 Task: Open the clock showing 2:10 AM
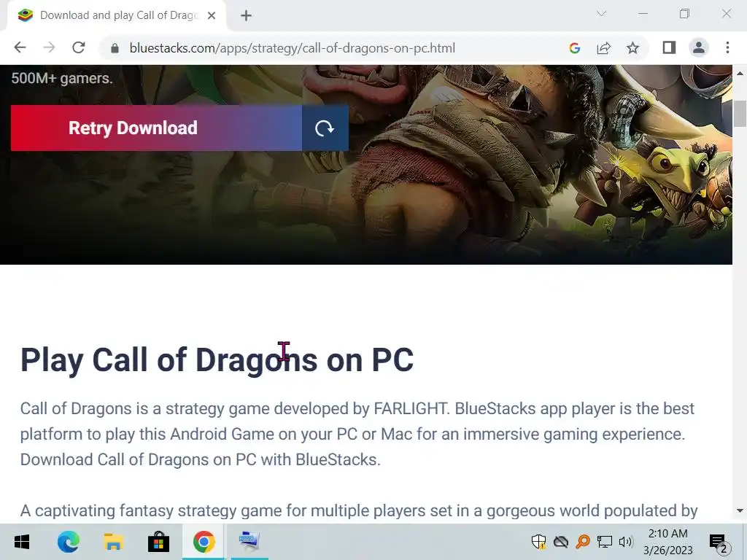click(668, 542)
